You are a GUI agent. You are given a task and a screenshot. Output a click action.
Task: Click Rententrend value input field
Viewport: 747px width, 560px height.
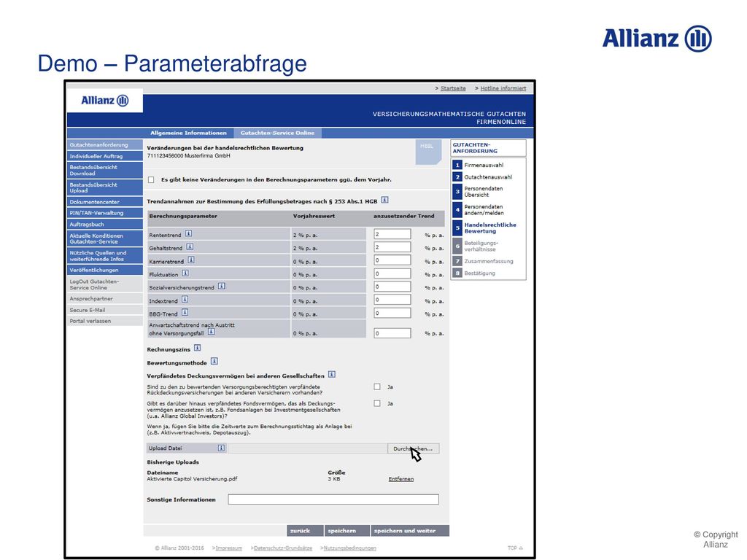point(392,234)
